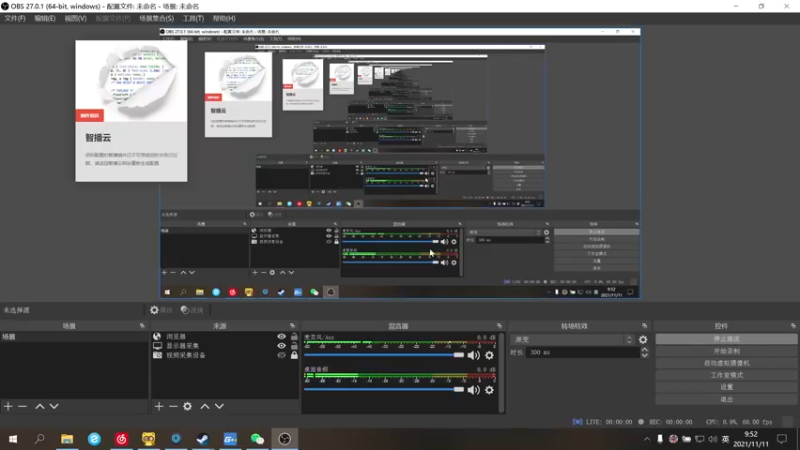The width and height of the screenshot is (800, 450).
Task: Select the 显示器采集 source row
Action: [224, 345]
